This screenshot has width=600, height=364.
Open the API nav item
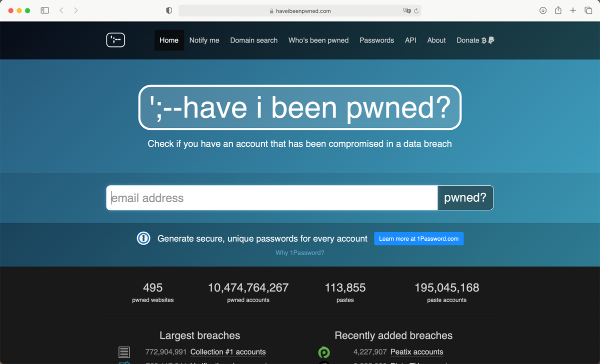pos(410,40)
